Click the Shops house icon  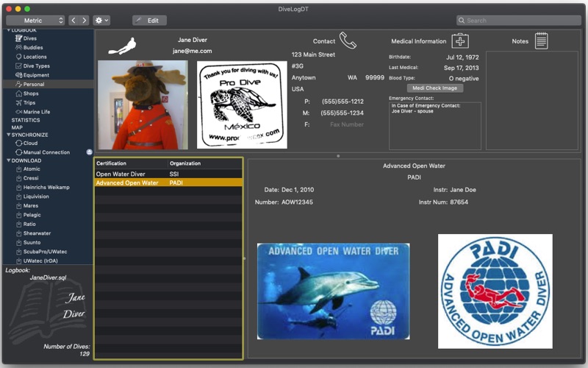coord(18,93)
